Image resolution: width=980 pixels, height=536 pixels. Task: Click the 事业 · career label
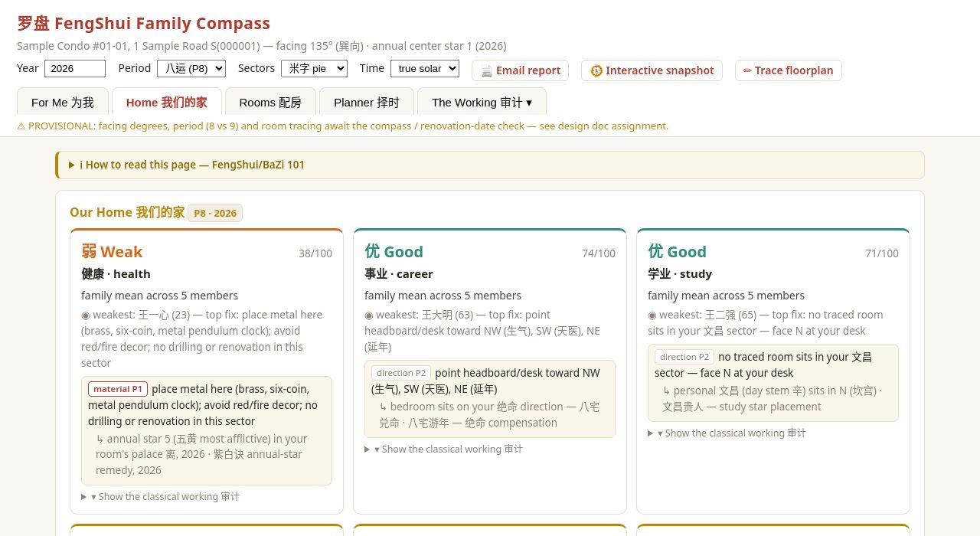[399, 274]
